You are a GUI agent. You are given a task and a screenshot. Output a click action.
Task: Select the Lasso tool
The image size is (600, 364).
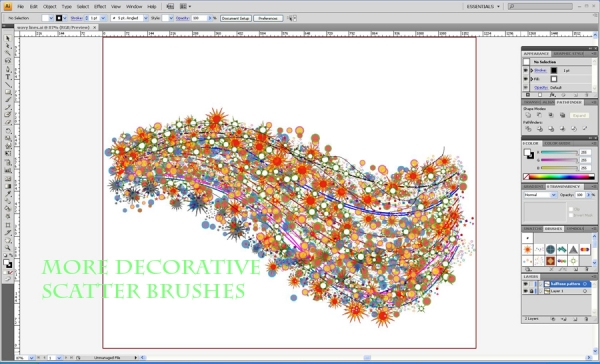pos(8,60)
